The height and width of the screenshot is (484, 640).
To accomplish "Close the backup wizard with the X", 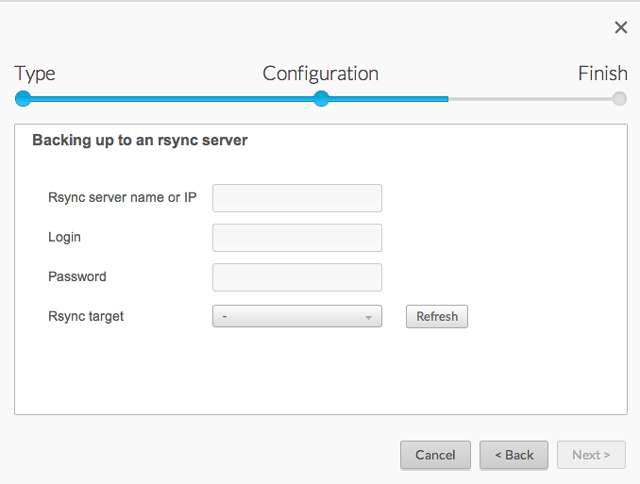I will [621, 28].
